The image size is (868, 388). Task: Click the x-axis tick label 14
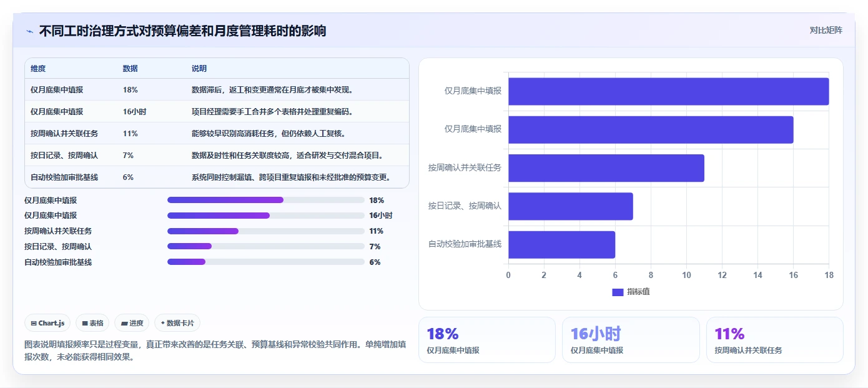(x=757, y=275)
